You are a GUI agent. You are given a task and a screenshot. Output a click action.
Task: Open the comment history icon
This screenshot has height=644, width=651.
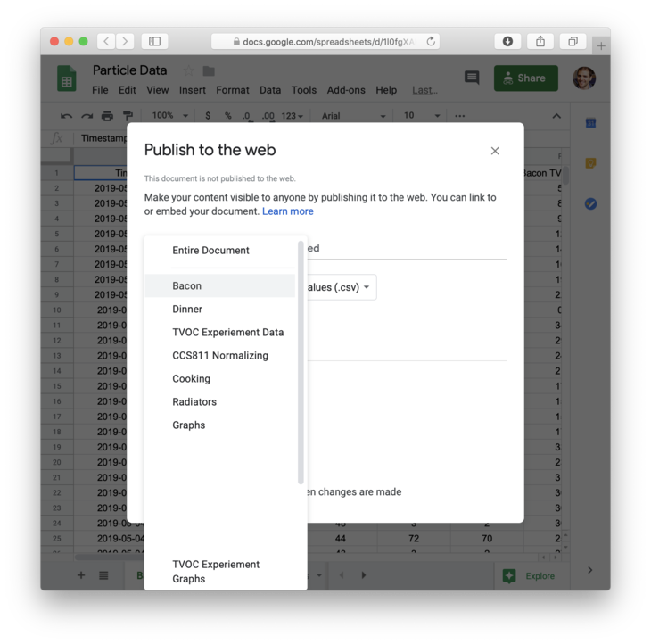tap(472, 78)
